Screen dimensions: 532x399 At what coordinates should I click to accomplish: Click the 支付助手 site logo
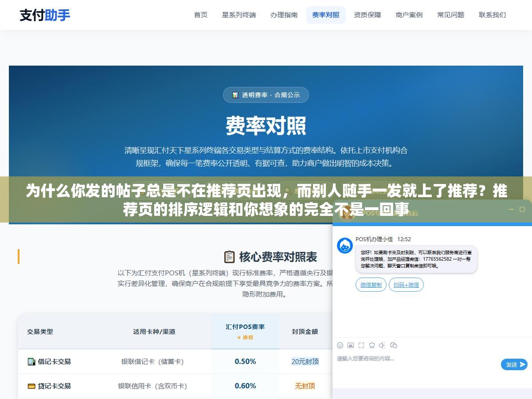[x=45, y=15]
